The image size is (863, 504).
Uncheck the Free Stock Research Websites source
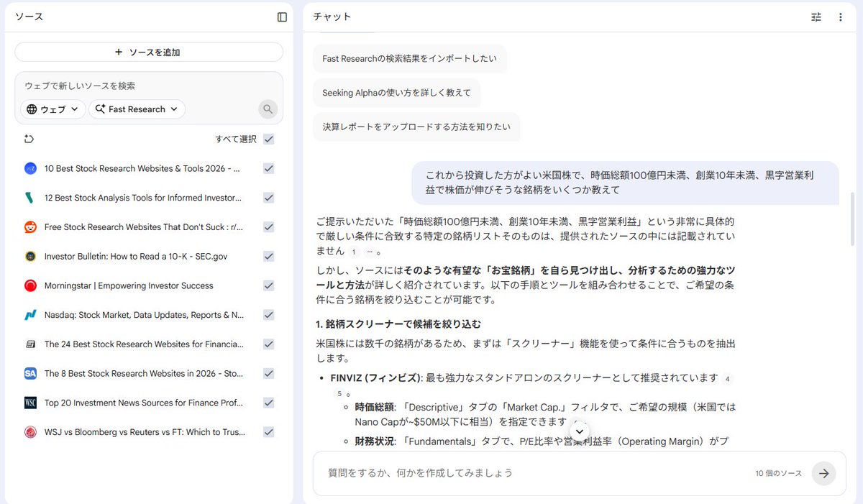[x=268, y=227]
